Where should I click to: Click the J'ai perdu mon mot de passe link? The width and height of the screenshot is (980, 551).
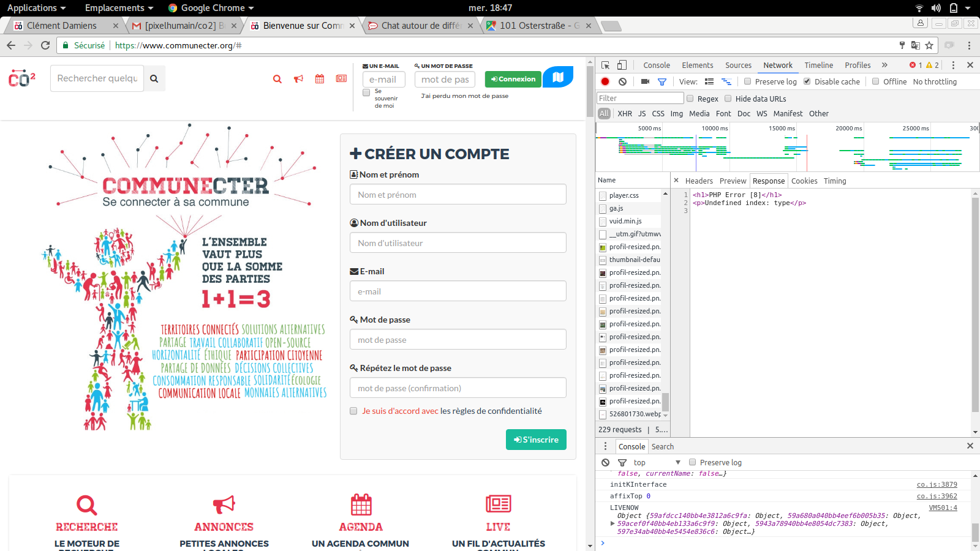pyautogui.click(x=465, y=96)
